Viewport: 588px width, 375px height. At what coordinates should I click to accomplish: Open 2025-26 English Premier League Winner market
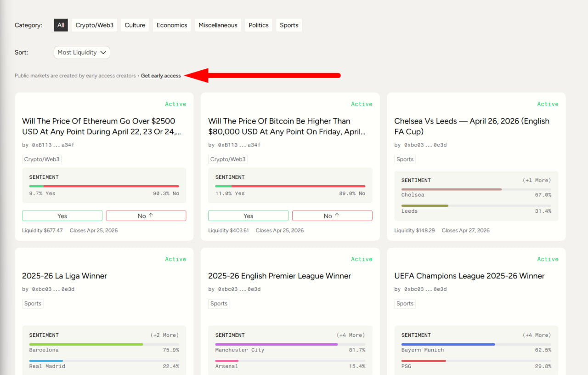[279, 276]
